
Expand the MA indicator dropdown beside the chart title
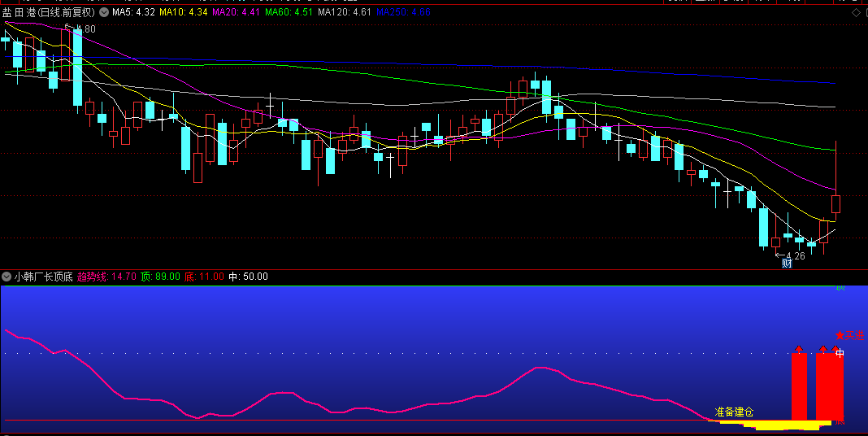click(x=103, y=13)
